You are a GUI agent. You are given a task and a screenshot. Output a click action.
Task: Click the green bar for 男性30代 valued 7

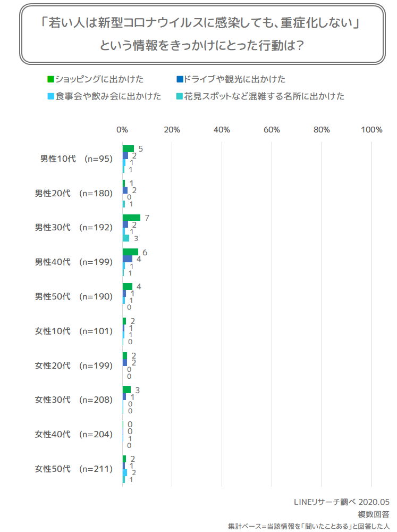132,218
